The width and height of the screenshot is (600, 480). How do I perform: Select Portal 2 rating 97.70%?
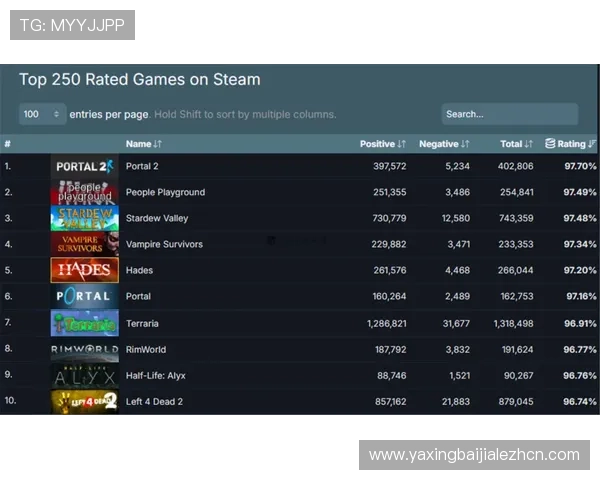click(580, 166)
